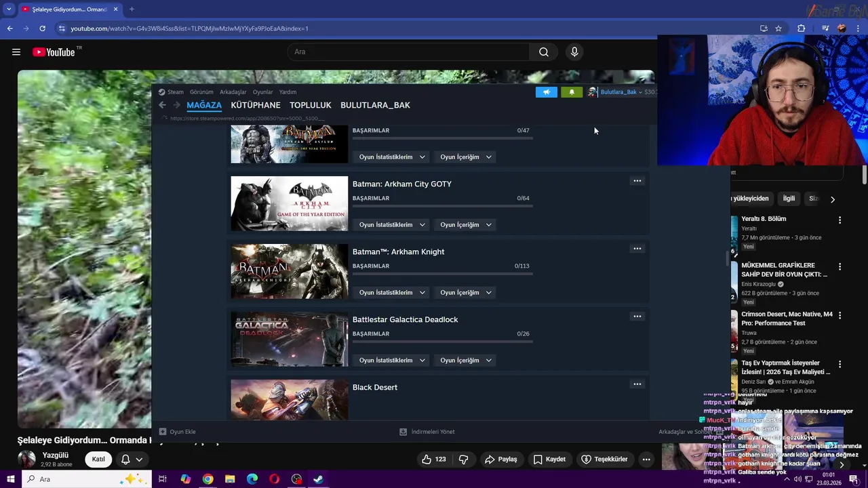Open three-dot options for Battlestar Galactica Deadlock

tap(637, 317)
